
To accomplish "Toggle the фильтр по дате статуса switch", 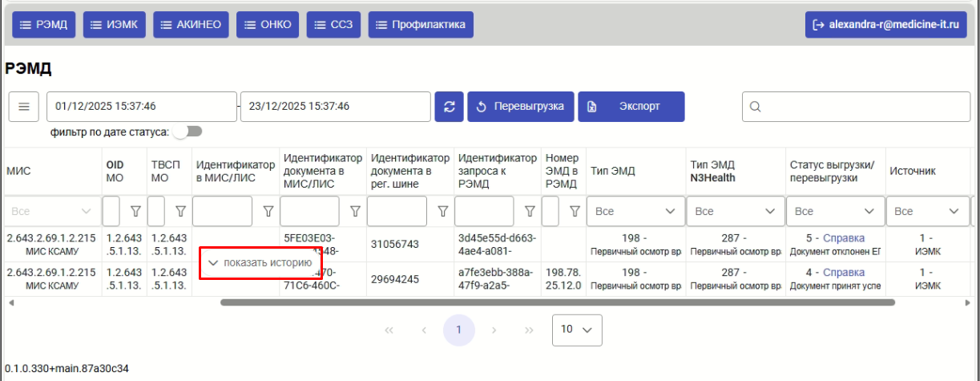I will (188, 132).
